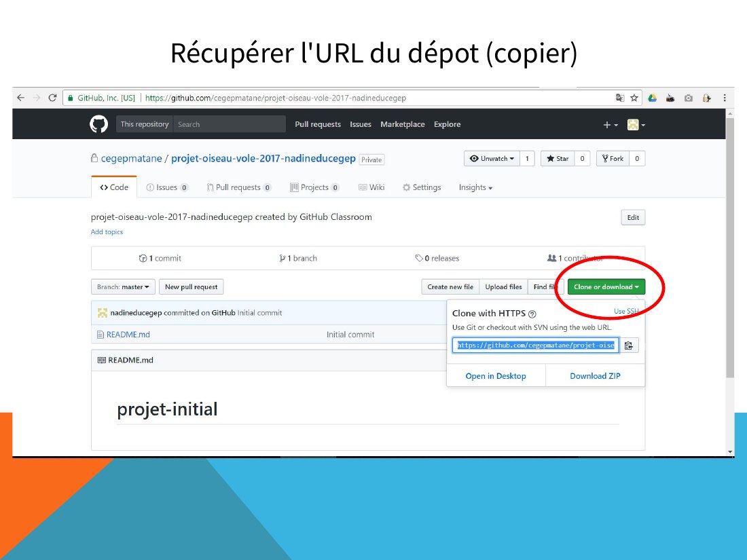
Task: Bookmark page with the star icon
Action: (x=634, y=98)
